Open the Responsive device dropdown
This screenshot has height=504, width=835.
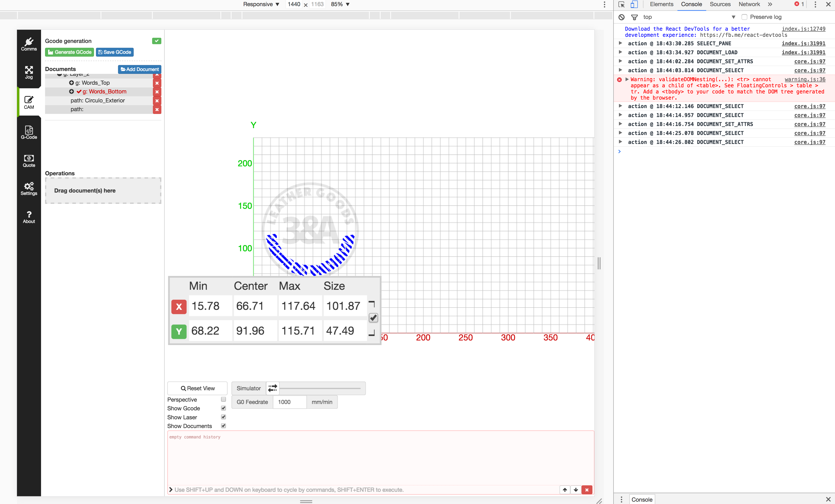(261, 4)
